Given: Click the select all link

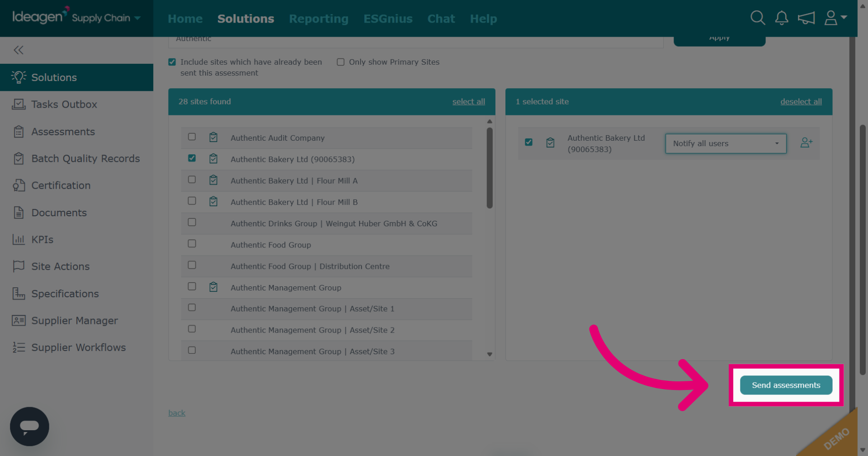Looking at the screenshot, I should coord(468,102).
